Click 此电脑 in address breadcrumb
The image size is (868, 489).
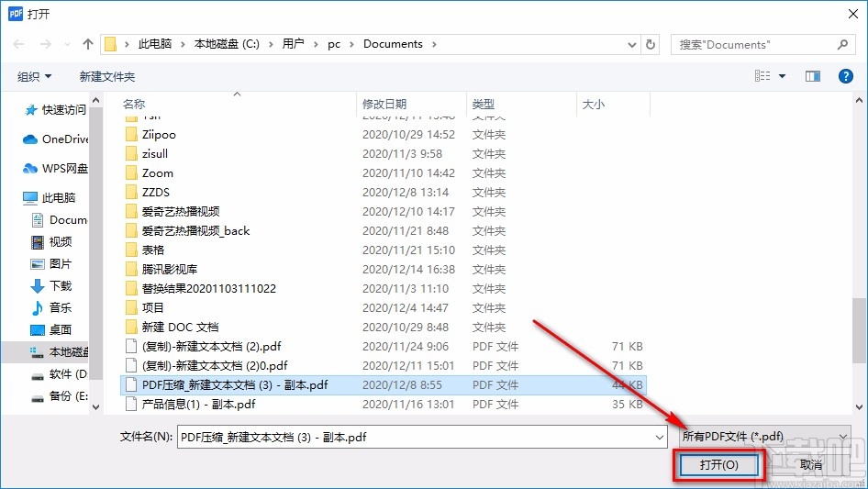tap(155, 44)
